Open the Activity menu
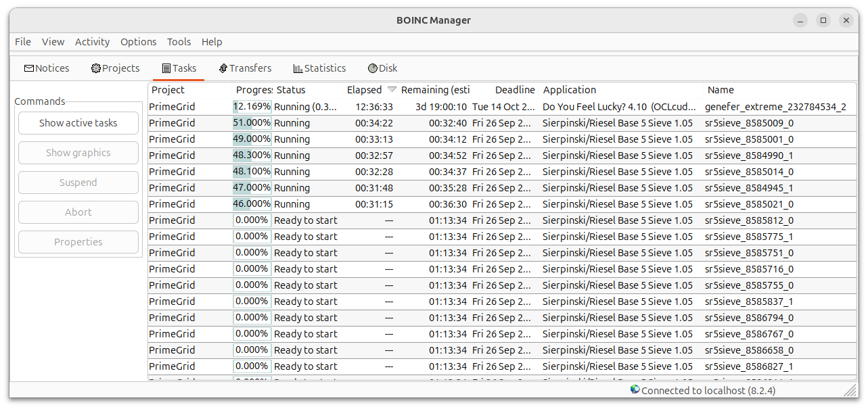 (x=92, y=41)
